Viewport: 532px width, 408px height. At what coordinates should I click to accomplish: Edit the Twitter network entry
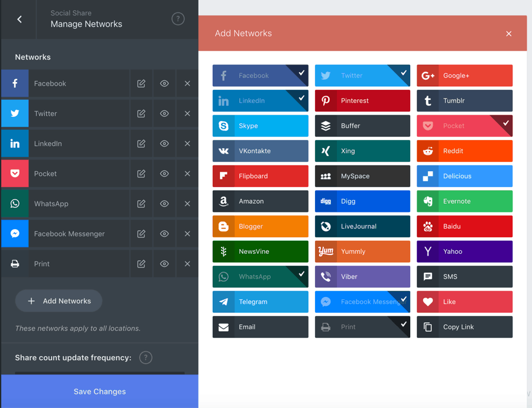tap(141, 113)
